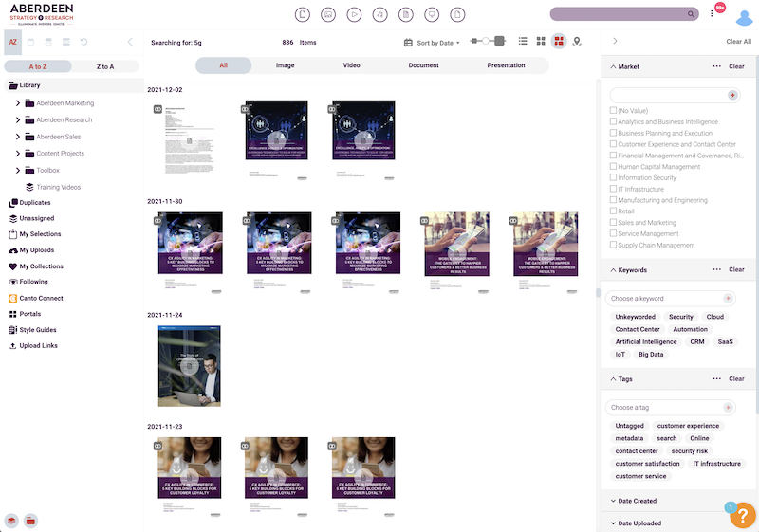Switch to list view layout
This screenshot has width=759, height=532.
click(523, 42)
